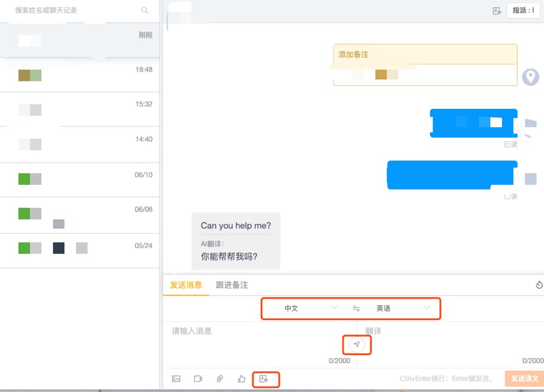544x392 pixels.
Task: Click the avatar in the 19:48 conversation
Action: coord(30,75)
